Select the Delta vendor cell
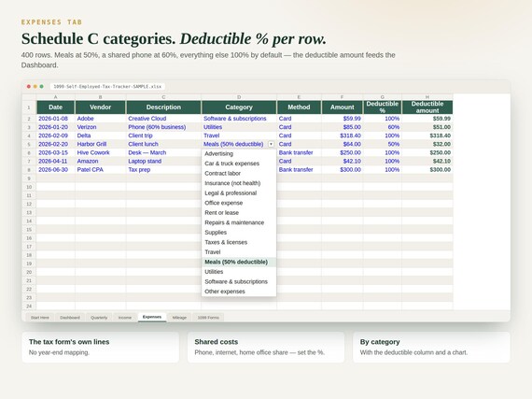The height and width of the screenshot is (399, 532). [x=101, y=135]
